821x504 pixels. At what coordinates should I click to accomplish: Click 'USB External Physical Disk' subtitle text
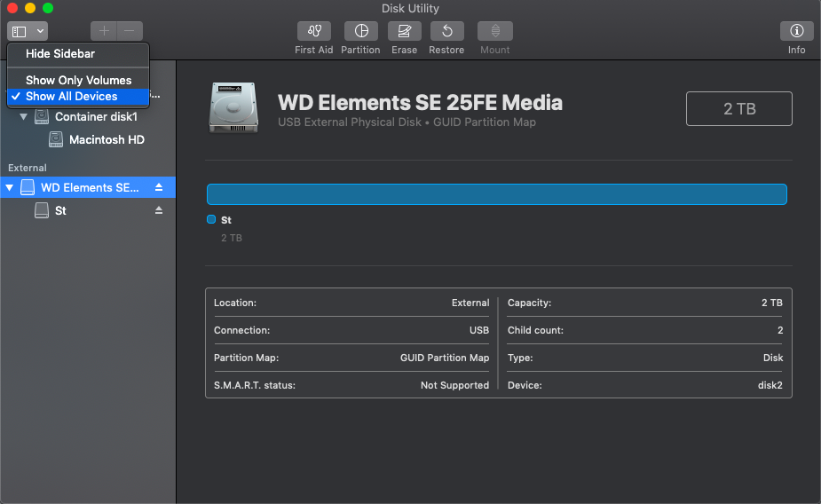(x=349, y=122)
